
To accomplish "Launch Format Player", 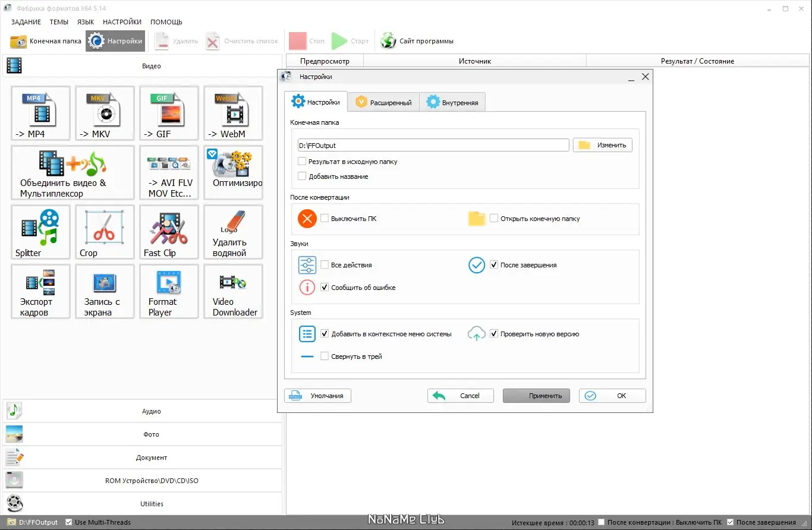I will pyautogui.click(x=169, y=292).
